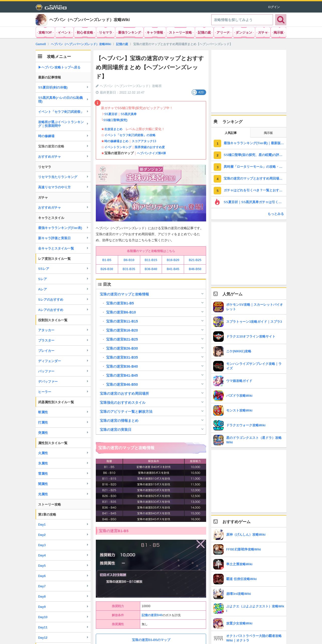This screenshot has width=322, height=644.
Task: Open 火属性 sidebar link
Action: (x=63, y=453)
